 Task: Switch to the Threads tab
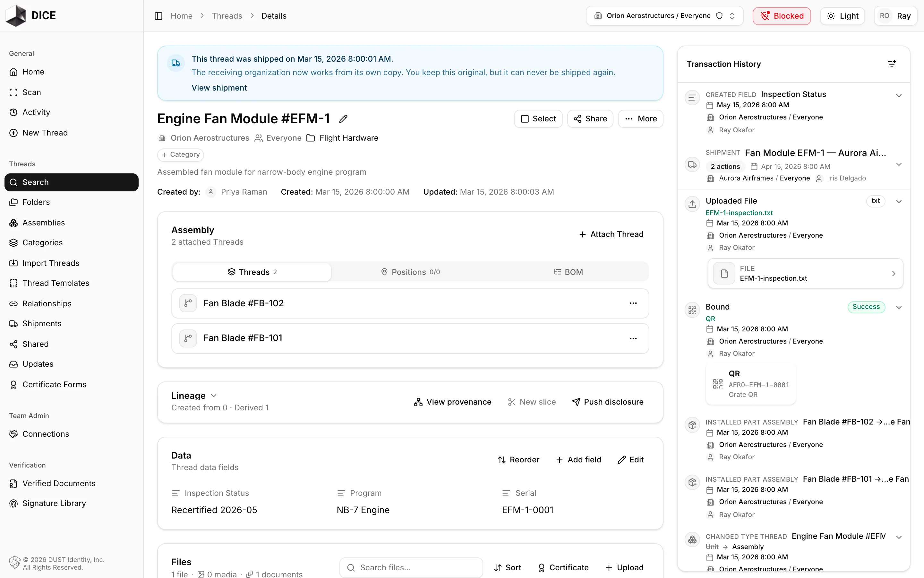coord(252,272)
